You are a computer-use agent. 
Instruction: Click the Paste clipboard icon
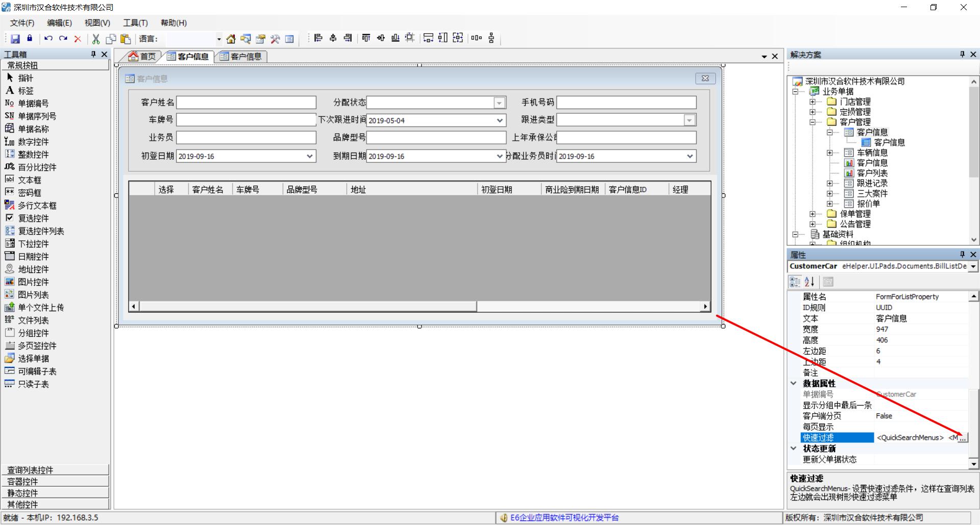point(126,39)
